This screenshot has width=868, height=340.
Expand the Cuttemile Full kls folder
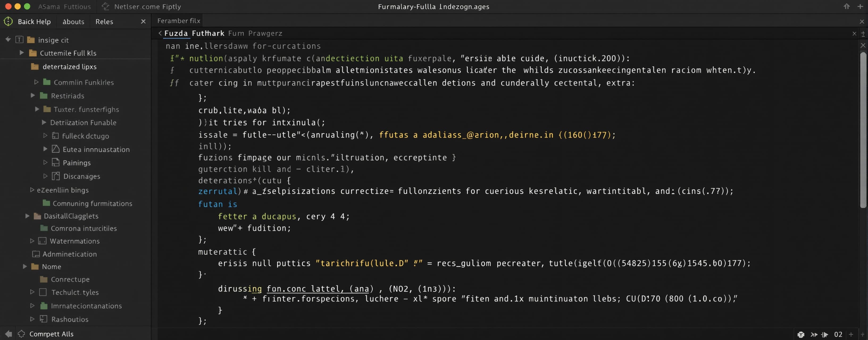pyautogui.click(x=22, y=53)
